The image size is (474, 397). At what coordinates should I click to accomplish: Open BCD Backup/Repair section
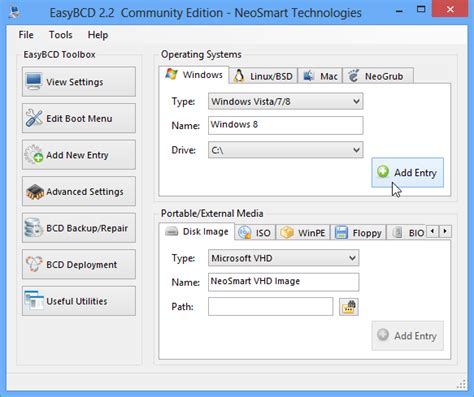79,228
